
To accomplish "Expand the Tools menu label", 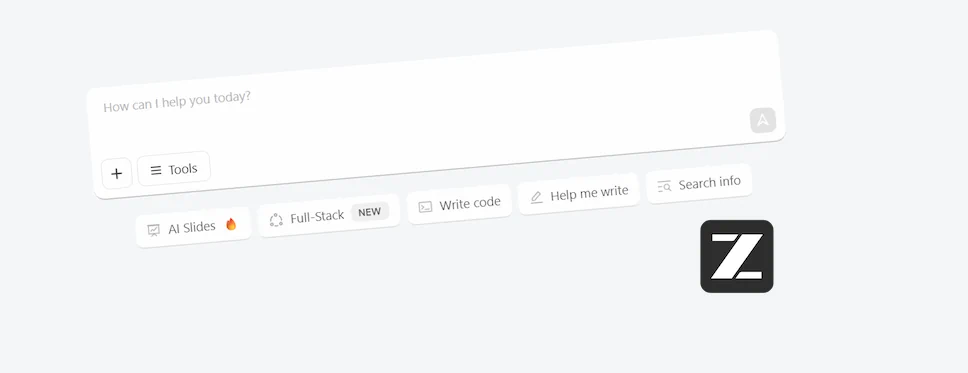I will [183, 169].
